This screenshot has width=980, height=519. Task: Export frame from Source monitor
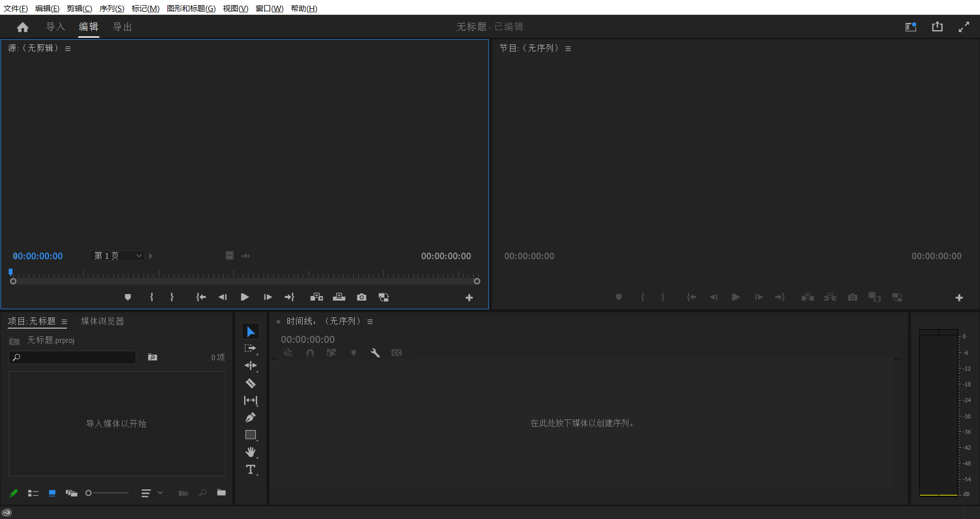(361, 297)
